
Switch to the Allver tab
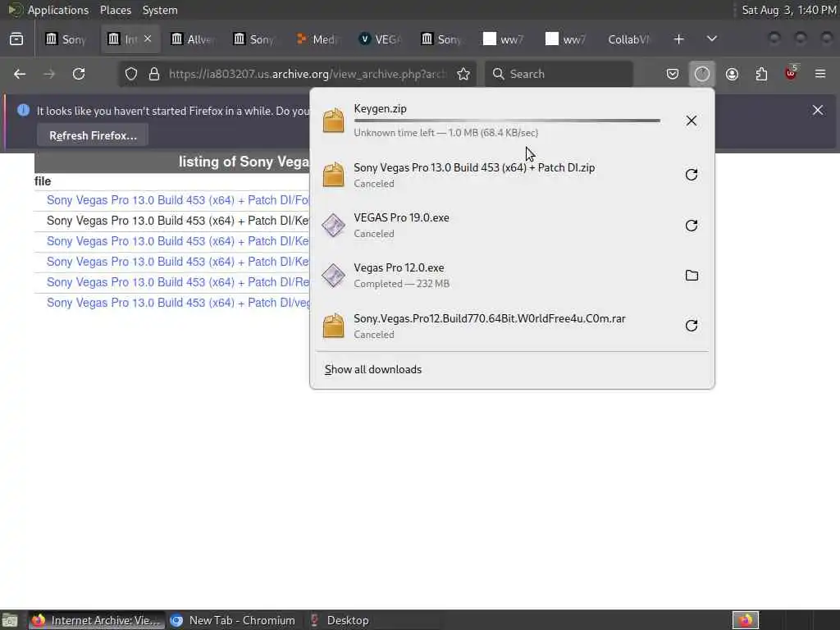[193, 39]
